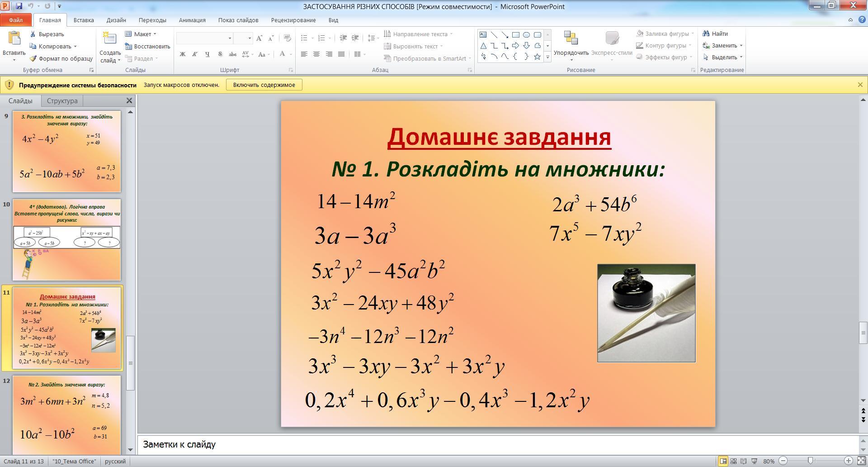The image size is (868, 467).
Task: Click Enable Content (Включить содержимое) button
Action: (x=264, y=85)
